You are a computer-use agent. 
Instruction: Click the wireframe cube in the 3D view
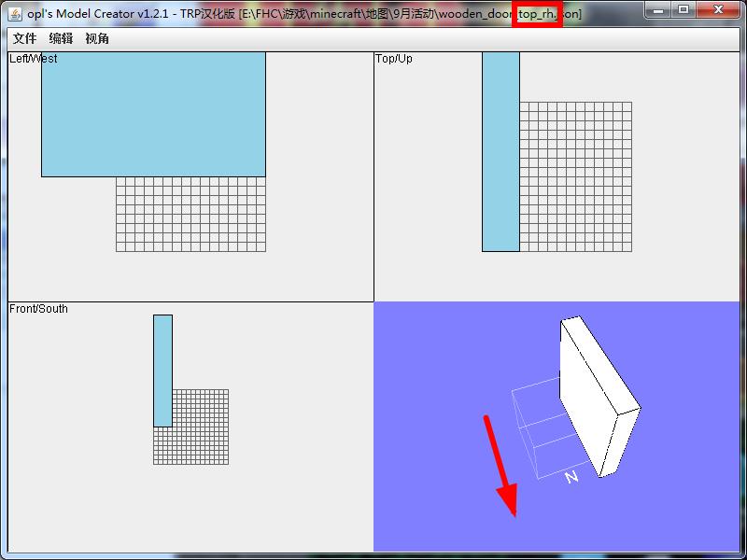(x=536, y=429)
